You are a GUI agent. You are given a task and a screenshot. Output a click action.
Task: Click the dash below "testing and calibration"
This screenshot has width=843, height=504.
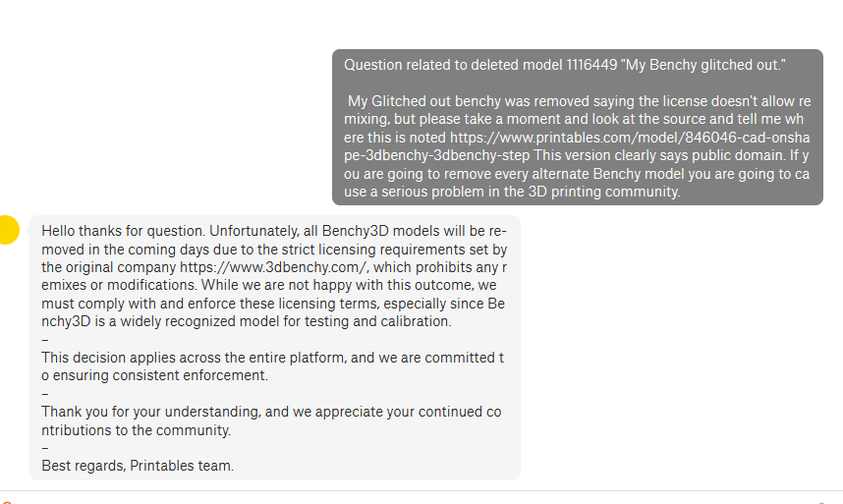point(44,340)
